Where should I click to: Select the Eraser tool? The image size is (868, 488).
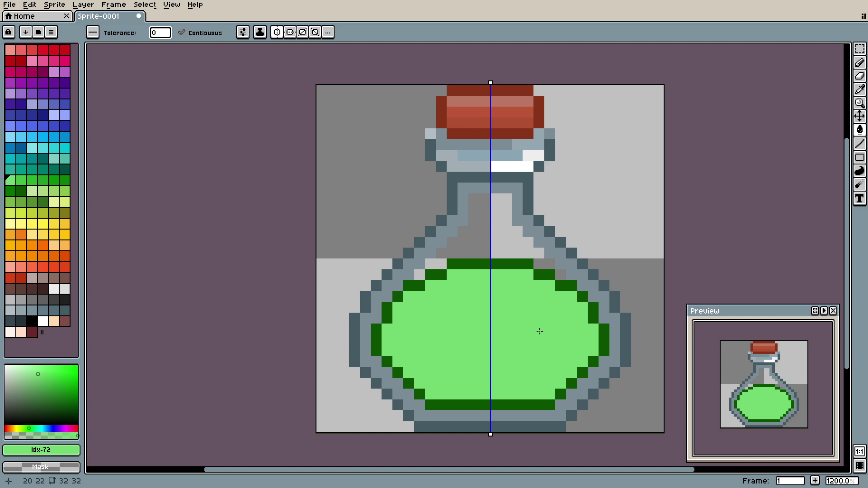(859, 76)
